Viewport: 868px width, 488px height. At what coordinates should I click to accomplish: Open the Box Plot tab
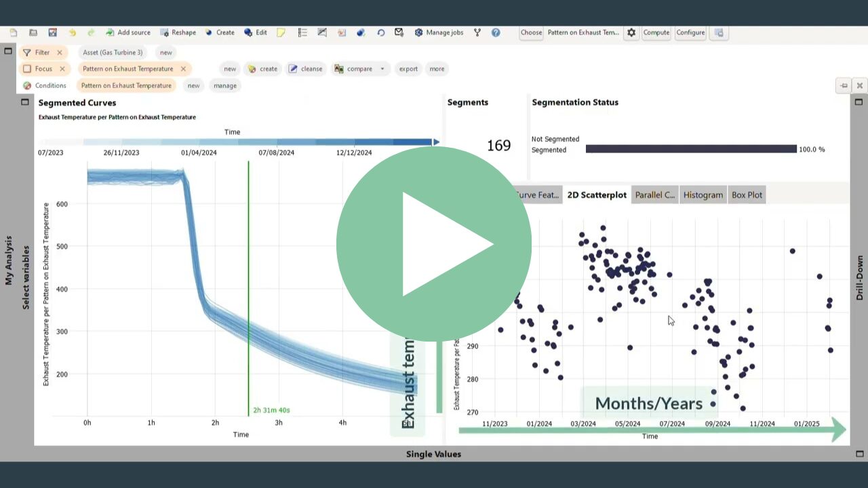(747, 195)
